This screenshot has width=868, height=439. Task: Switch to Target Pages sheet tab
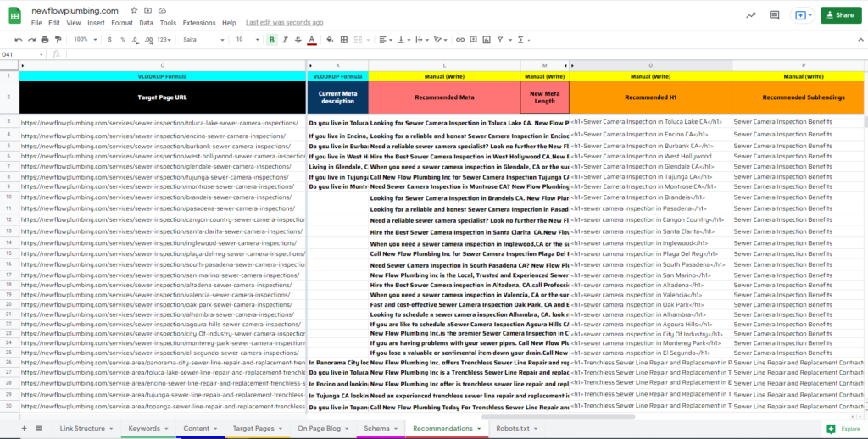[x=258, y=429]
